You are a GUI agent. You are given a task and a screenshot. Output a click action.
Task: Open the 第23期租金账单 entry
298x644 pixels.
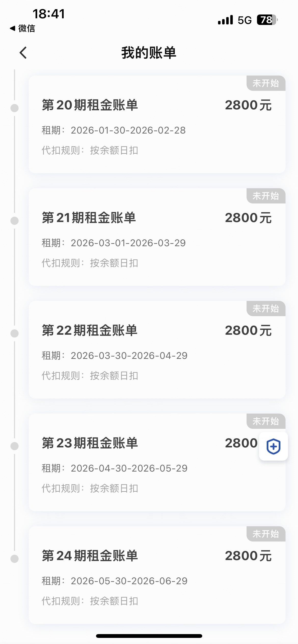(90, 443)
